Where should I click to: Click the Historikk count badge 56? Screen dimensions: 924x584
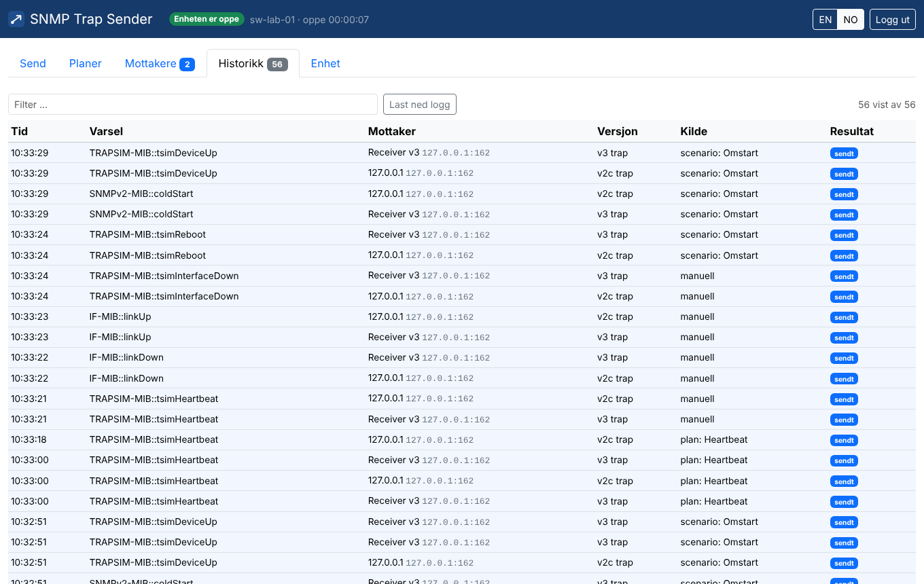(x=277, y=65)
